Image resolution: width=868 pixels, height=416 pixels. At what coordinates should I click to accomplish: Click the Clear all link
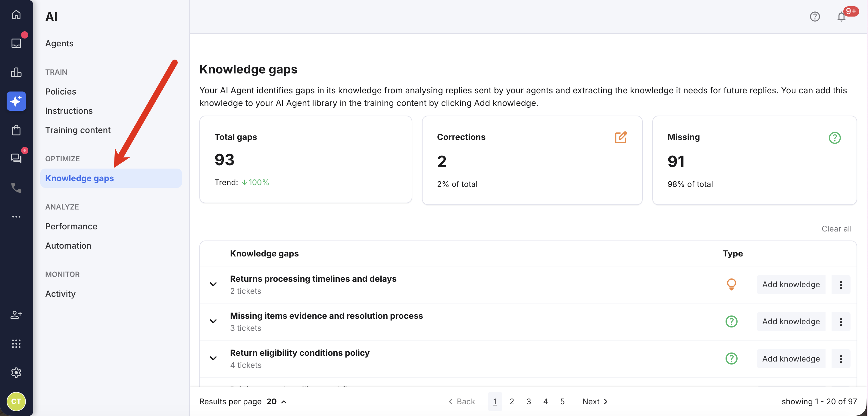pos(837,228)
